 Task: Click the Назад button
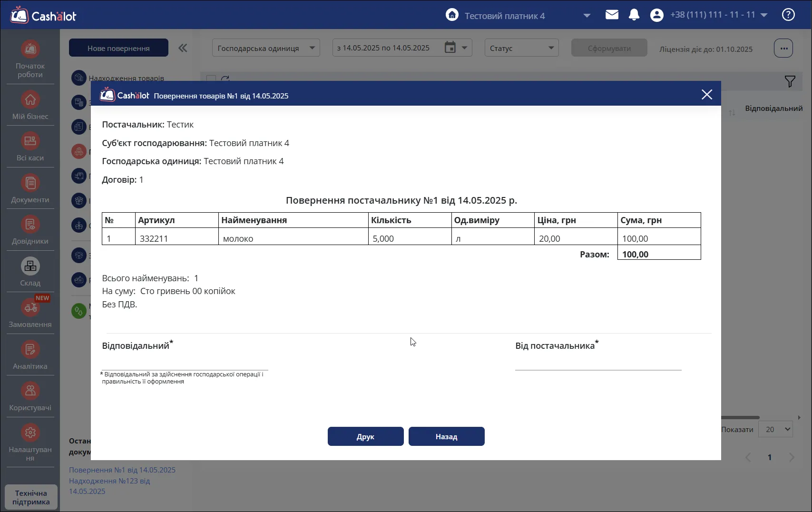447,436
